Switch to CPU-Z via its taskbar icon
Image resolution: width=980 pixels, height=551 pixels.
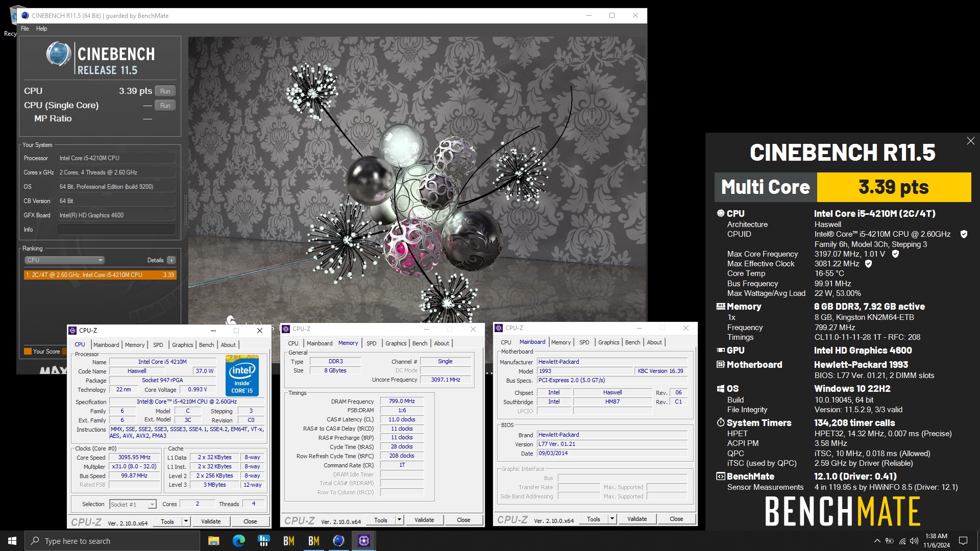coord(363,541)
